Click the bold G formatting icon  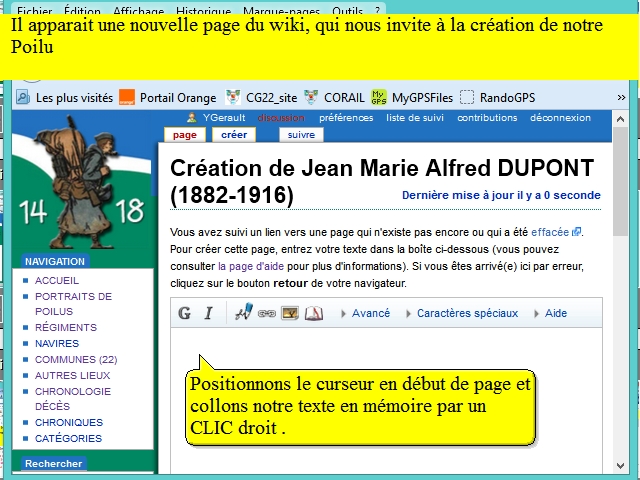point(185,313)
